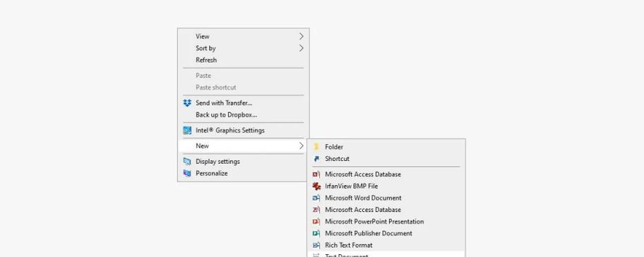This screenshot has height=257, width=644.
Task: Click the Rich Text Format icon
Action: [x=316, y=246]
